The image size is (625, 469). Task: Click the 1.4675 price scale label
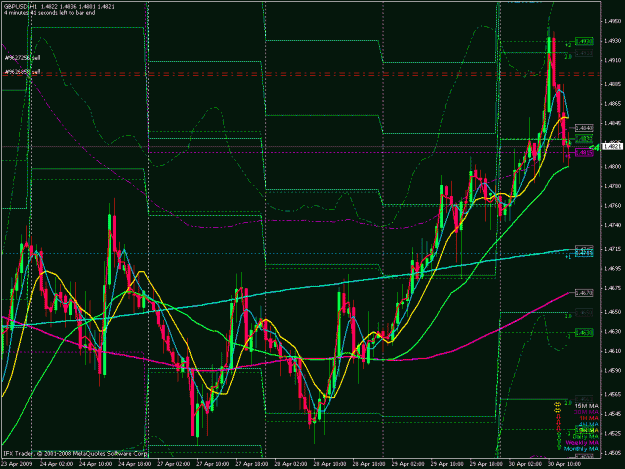(612, 288)
